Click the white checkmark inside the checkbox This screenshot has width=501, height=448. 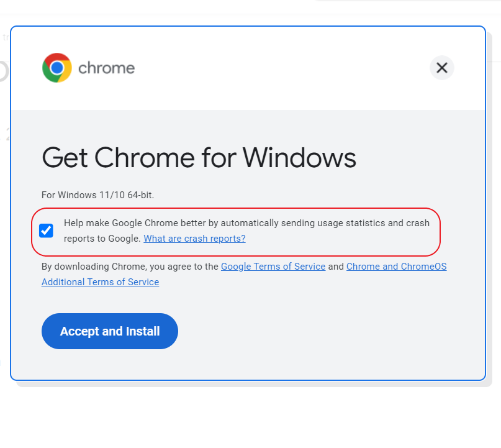tap(46, 231)
